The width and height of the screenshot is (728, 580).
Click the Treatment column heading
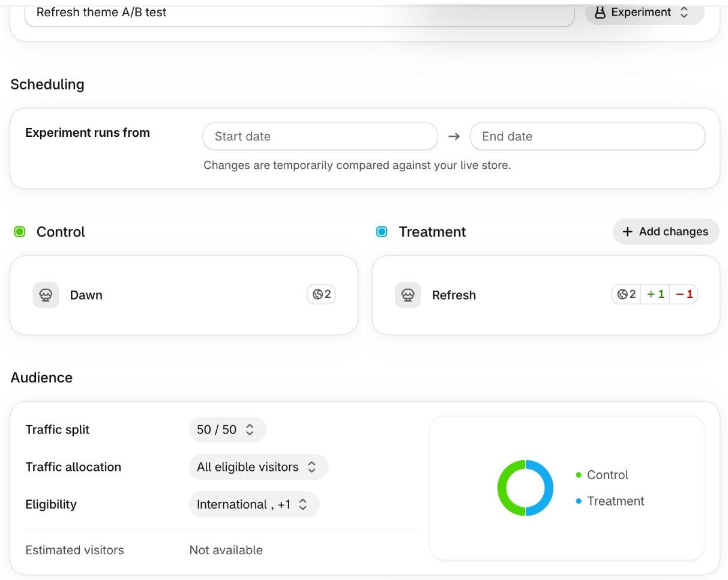(x=432, y=232)
